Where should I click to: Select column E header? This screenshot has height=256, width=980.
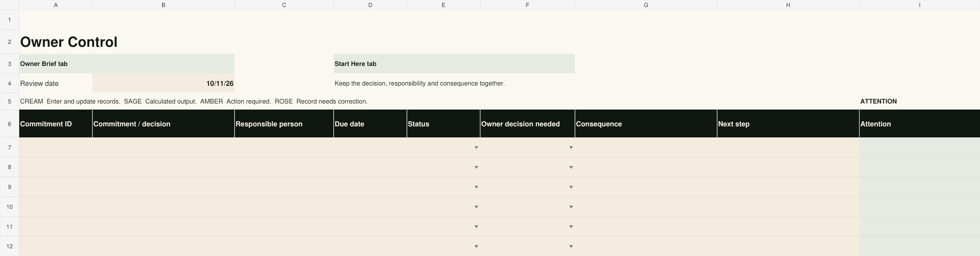pyautogui.click(x=443, y=5)
